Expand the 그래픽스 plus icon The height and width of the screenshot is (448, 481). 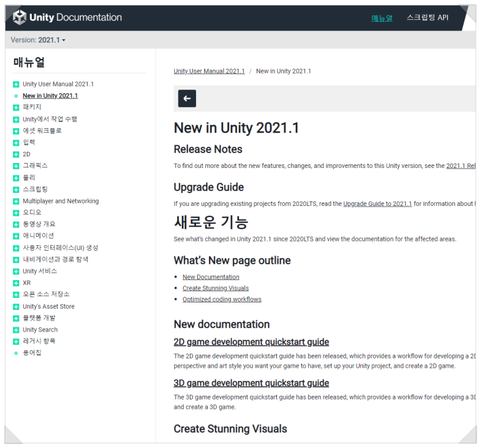(x=16, y=166)
